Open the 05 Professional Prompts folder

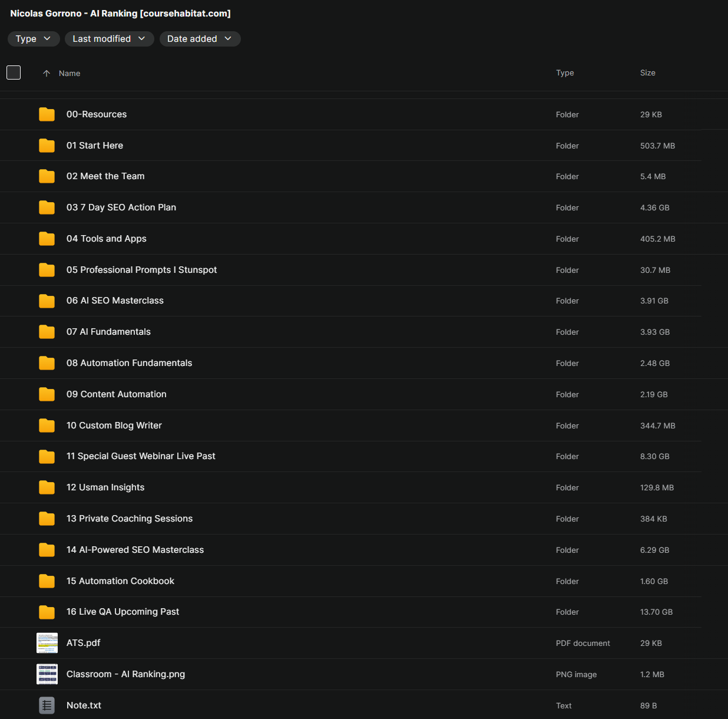coord(141,270)
